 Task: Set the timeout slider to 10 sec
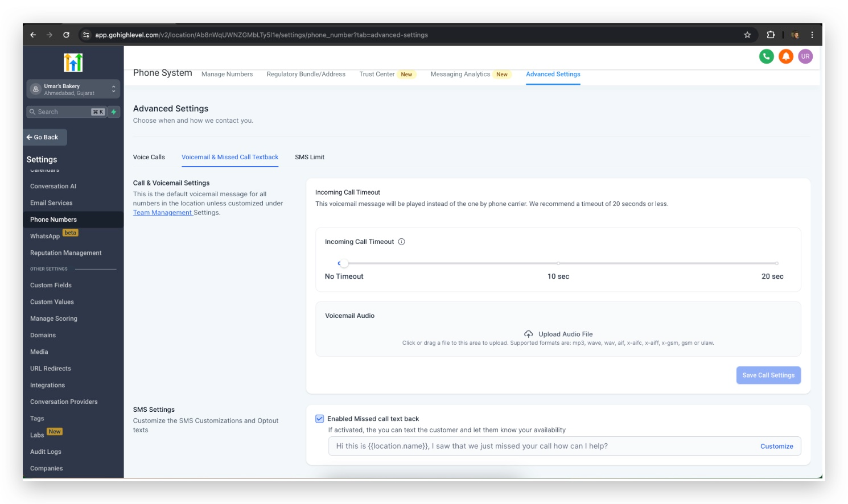coord(558,263)
